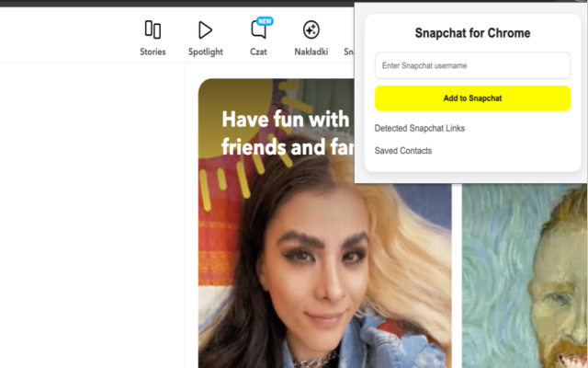Click the 'Have fun with' headline text
Viewport: 588px width, 368px height.
286,120
